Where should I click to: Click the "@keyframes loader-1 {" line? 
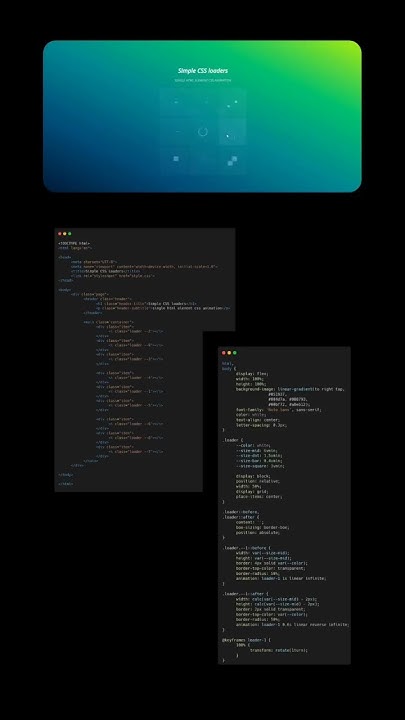[247, 640]
